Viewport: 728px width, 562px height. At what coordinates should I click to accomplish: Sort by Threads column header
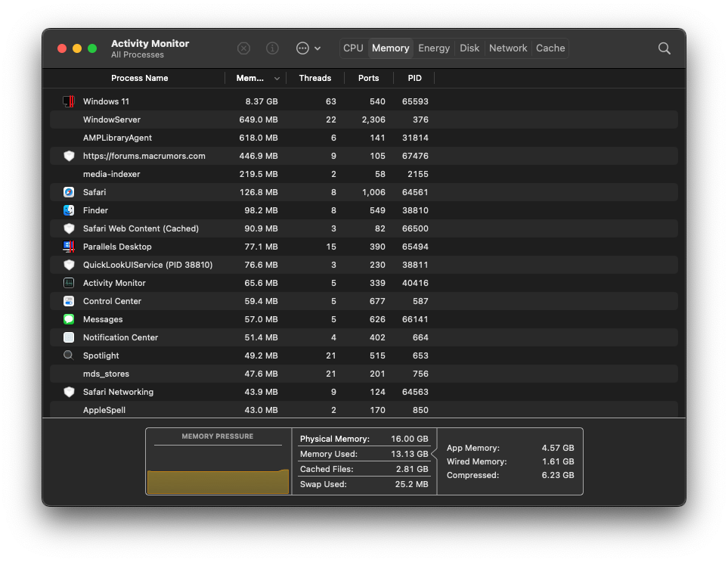pyautogui.click(x=314, y=78)
